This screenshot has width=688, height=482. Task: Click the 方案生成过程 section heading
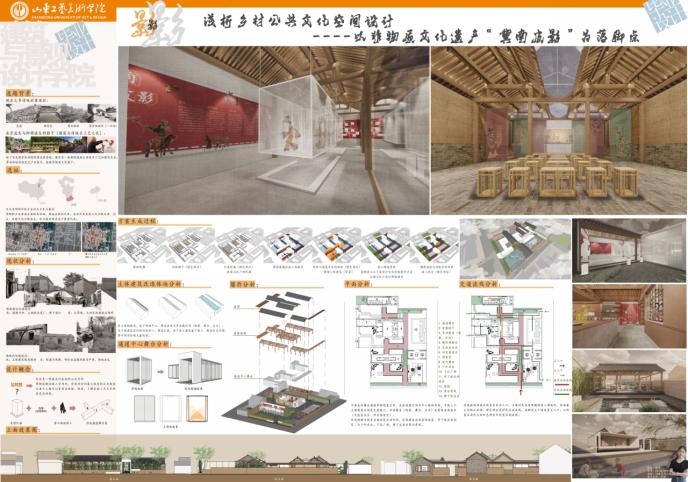(x=140, y=221)
